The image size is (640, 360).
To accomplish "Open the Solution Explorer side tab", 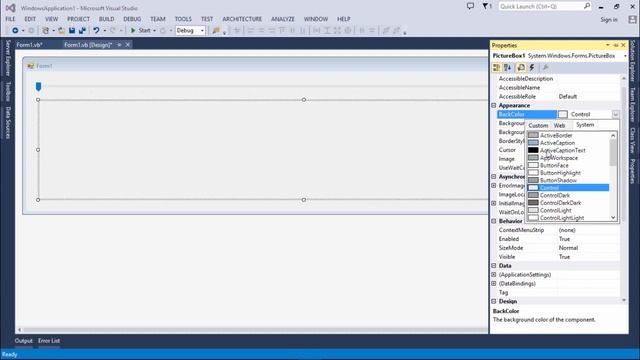I will click(633, 60).
